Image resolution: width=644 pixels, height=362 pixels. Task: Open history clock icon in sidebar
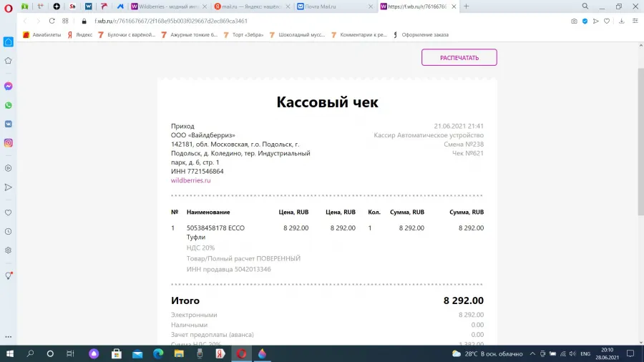click(x=8, y=232)
